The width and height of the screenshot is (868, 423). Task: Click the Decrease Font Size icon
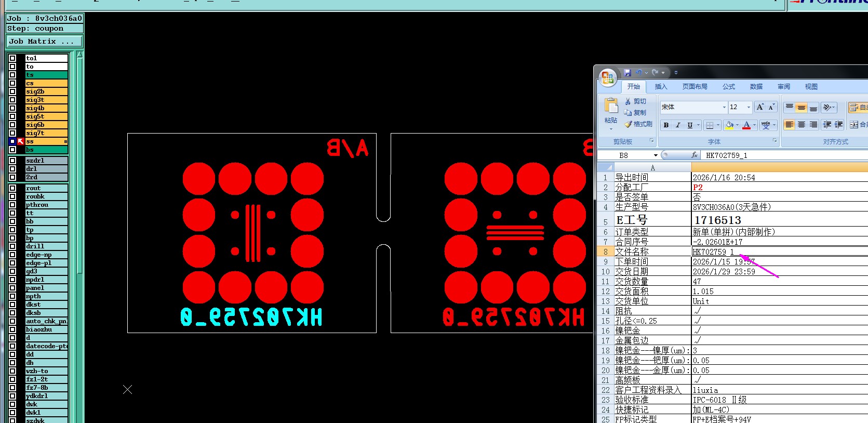[771, 107]
